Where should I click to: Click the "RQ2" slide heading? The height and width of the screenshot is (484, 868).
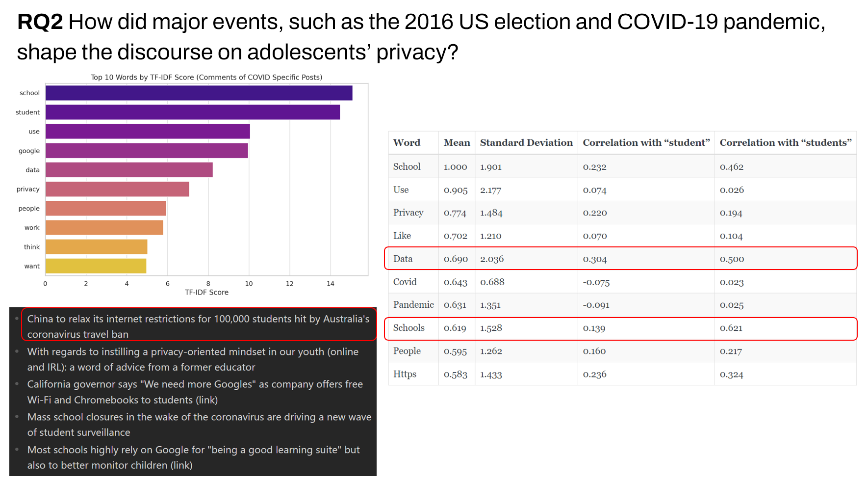pyautogui.click(x=40, y=22)
